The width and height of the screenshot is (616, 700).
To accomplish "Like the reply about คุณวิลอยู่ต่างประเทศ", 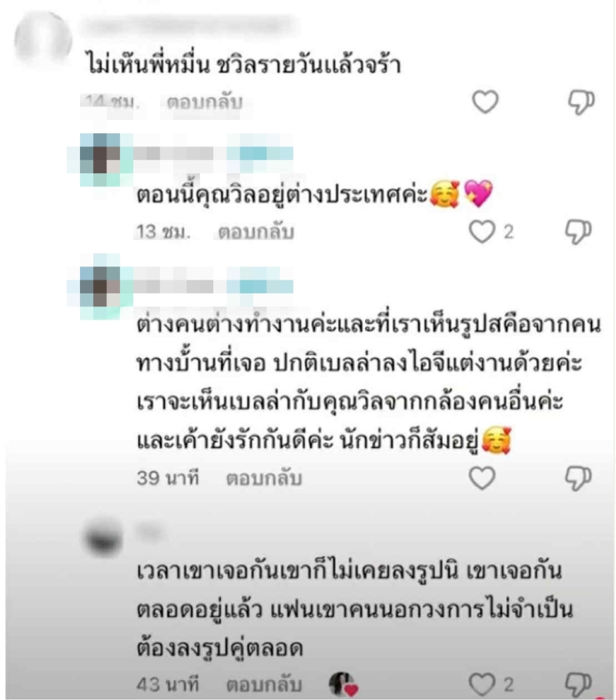I will click(482, 231).
